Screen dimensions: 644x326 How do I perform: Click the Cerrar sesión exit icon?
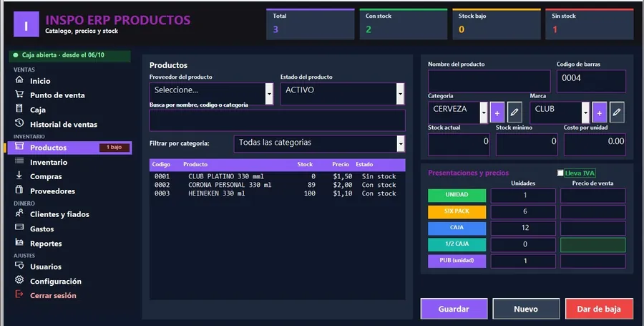click(19, 294)
